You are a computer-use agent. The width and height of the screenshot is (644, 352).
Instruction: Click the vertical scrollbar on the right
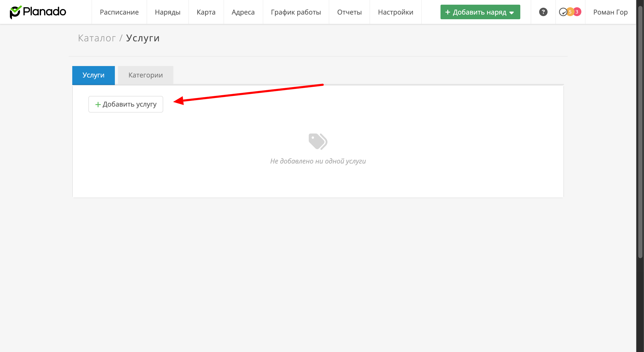640,130
